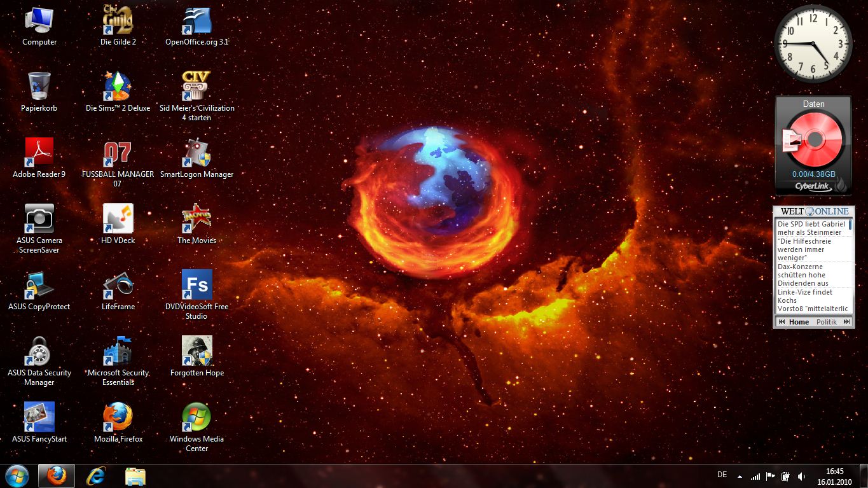Click '0.00/4.38GB' disc capacity text
The image size is (868, 488).
[813, 174]
